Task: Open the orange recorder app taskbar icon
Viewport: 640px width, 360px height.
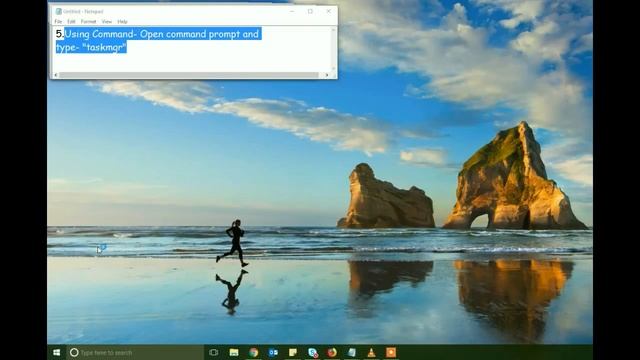Action: tap(391, 352)
